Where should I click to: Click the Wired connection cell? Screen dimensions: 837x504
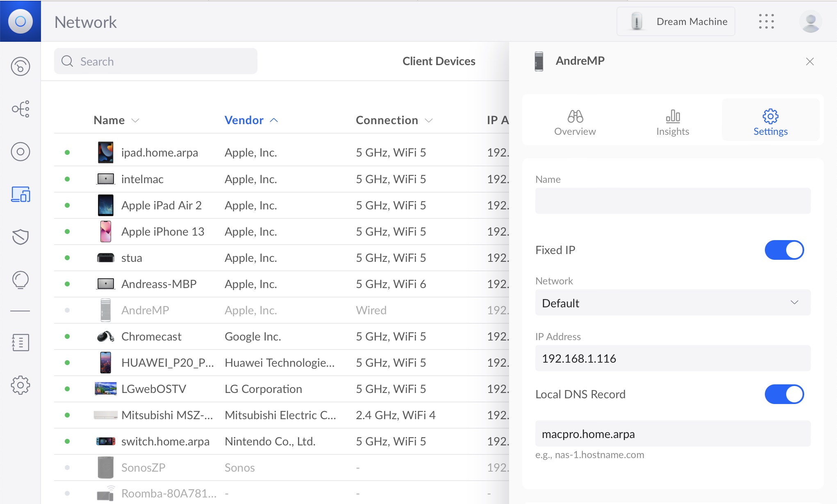371,310
